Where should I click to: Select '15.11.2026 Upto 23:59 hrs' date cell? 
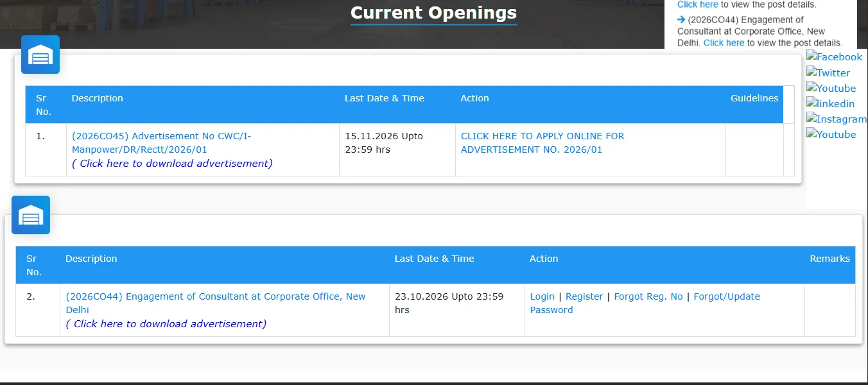click(397, 150)
